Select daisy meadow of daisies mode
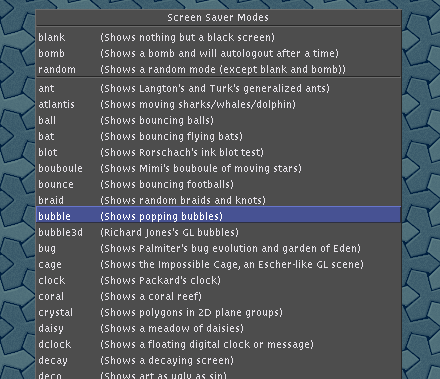 218,328
